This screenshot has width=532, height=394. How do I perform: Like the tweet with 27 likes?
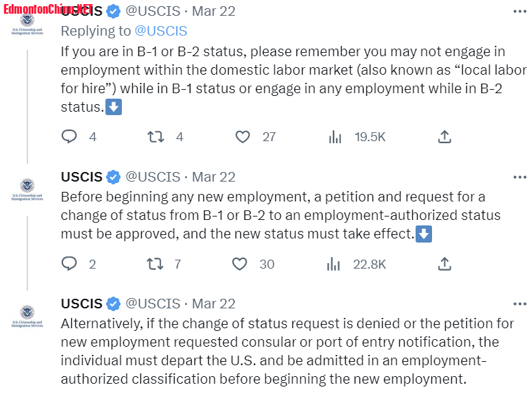(x=242, y=136)
